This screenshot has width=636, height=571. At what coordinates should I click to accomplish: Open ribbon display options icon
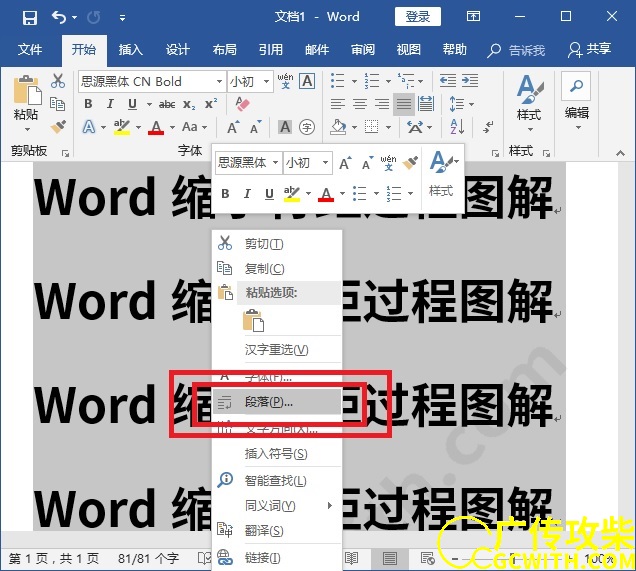(473, 17)
